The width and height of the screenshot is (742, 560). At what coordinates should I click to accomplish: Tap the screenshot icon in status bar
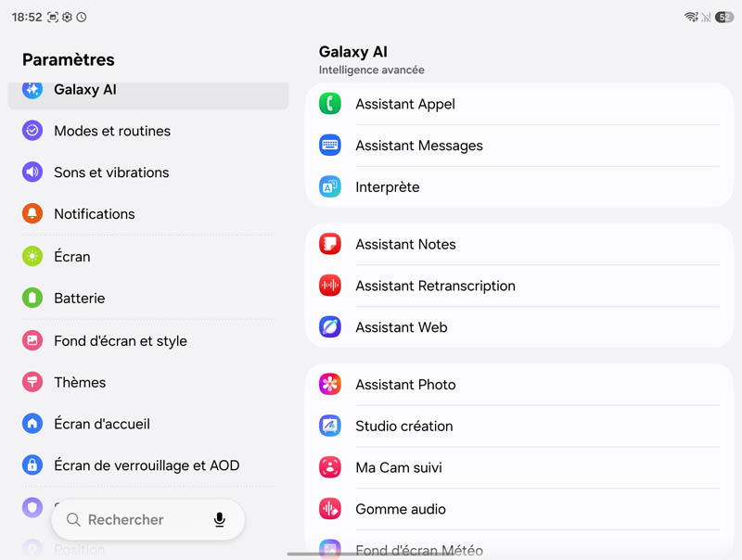click(53, 18)
